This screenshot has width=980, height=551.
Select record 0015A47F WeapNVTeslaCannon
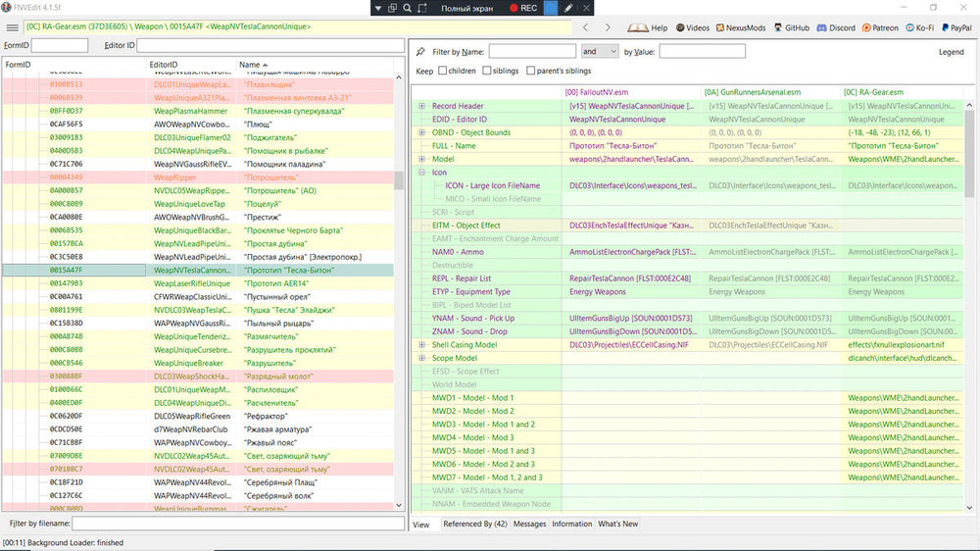click(x=198, y=271)
